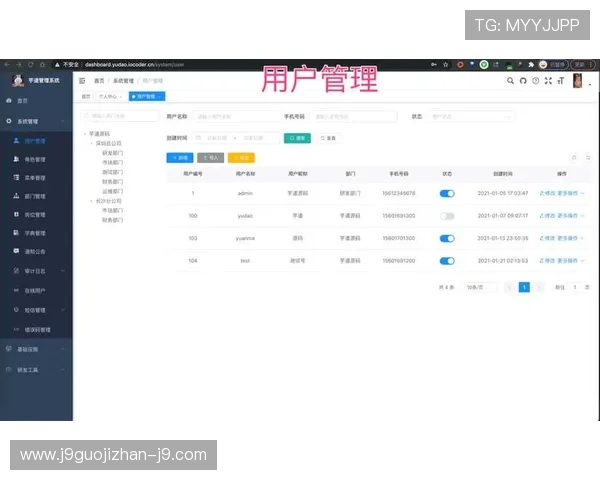Toggle status switch for user yuanma
Viewport: 600px width, 480px height.
point(447,238)
